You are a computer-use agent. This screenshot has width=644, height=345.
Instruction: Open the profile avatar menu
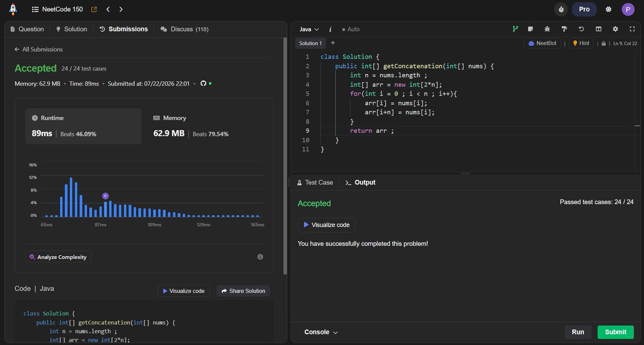628,9
